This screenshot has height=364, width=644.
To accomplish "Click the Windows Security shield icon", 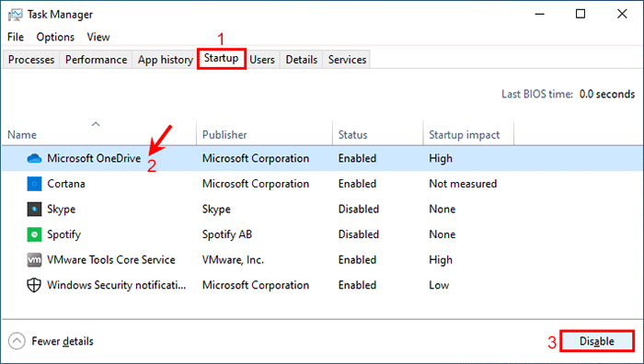I will (x=34, y=285).
